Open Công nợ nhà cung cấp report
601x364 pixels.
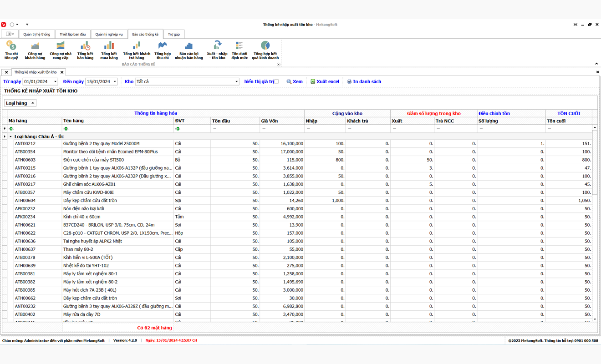click(61, 50)
